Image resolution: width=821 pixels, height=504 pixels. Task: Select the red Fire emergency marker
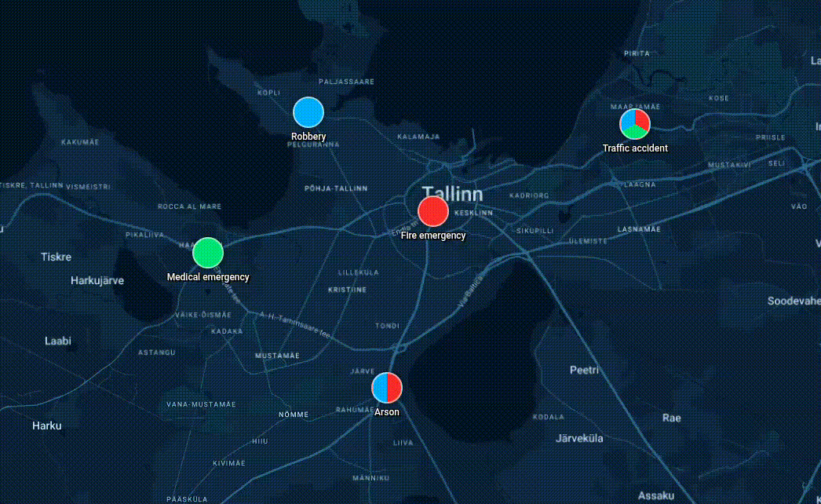tap(433, 211)
